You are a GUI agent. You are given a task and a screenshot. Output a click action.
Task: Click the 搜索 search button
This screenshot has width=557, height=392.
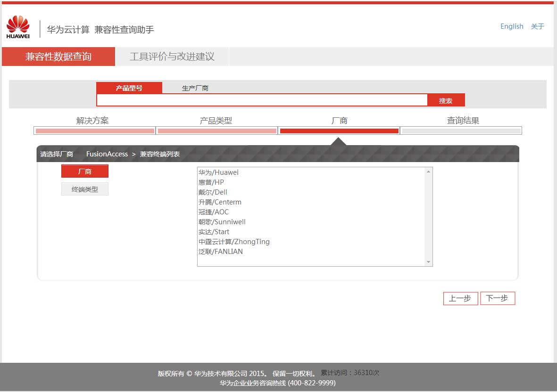(x=446, y=100)
